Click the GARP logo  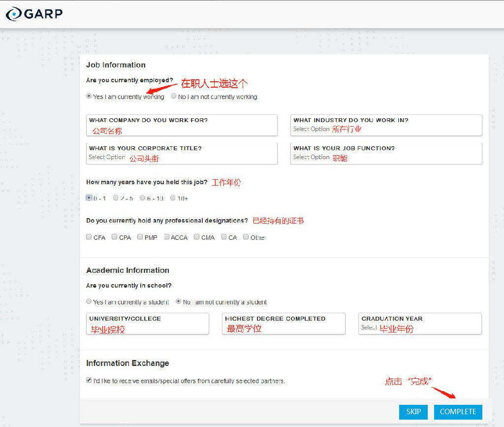pyautogui.click(x=34, y=13)
